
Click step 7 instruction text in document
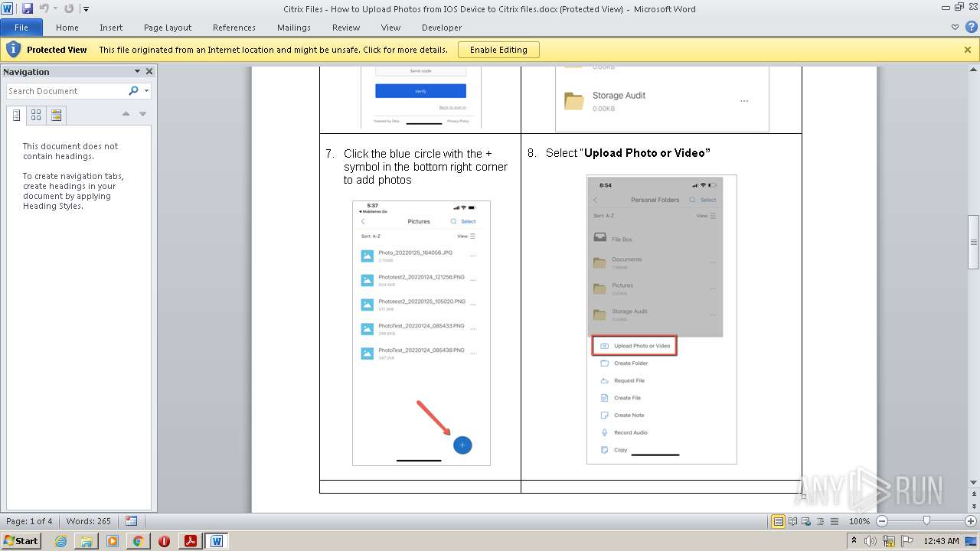tap(425, 167)
